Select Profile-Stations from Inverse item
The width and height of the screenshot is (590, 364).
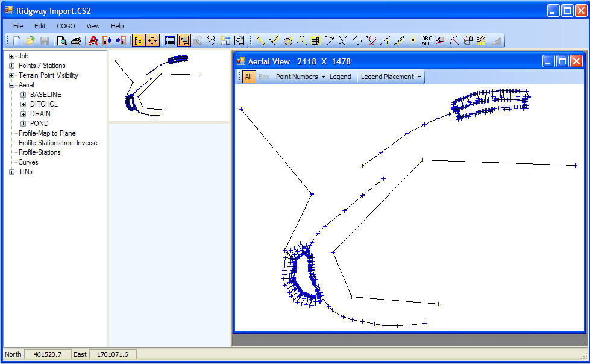coord(58,143)
